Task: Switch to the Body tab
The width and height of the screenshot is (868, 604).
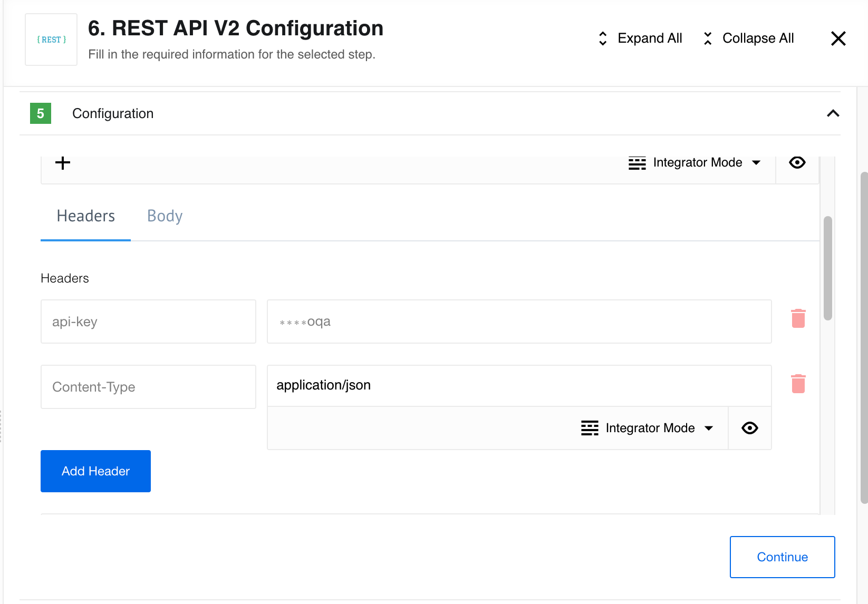Action: 164,216
